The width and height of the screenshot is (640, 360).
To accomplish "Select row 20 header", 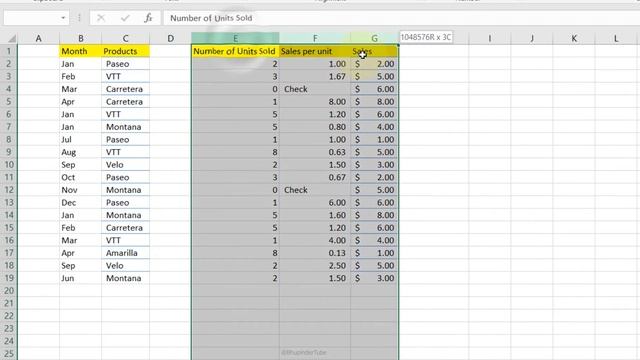I will (9, 291).
